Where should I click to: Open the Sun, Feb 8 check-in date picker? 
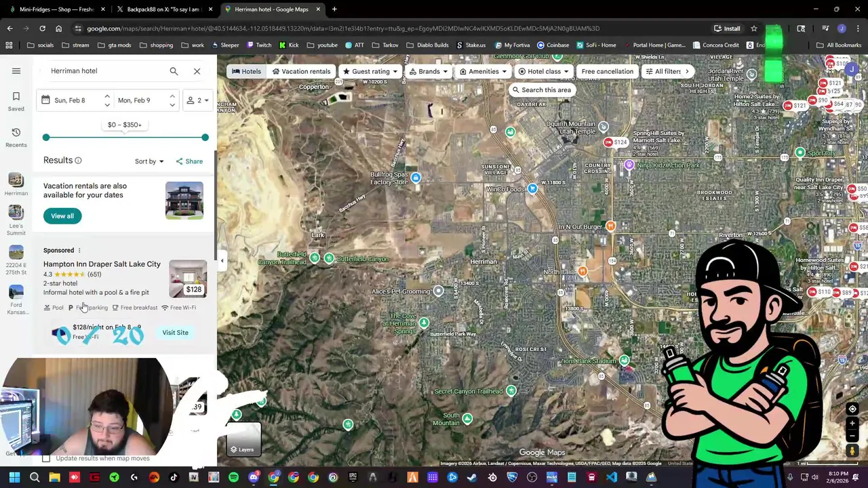click(x=69, y=100)
